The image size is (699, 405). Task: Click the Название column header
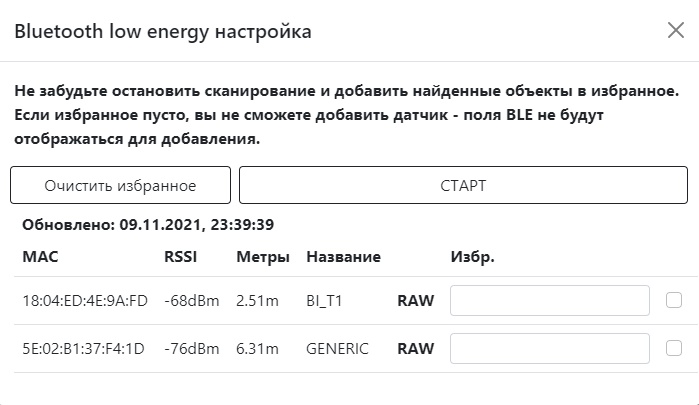343,257
